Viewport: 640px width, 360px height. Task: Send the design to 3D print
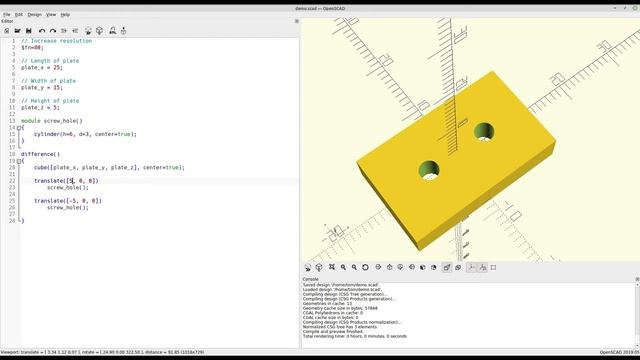(x=123, y=31)
